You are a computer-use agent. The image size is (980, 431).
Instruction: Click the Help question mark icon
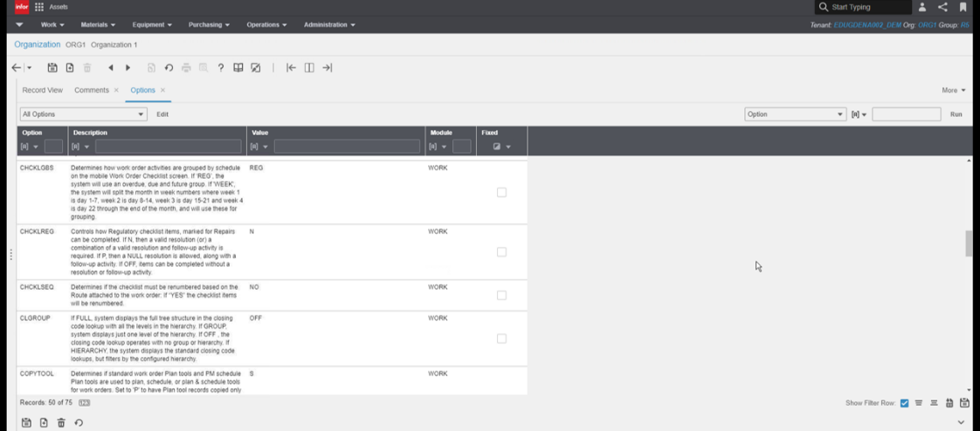point(221,68)
